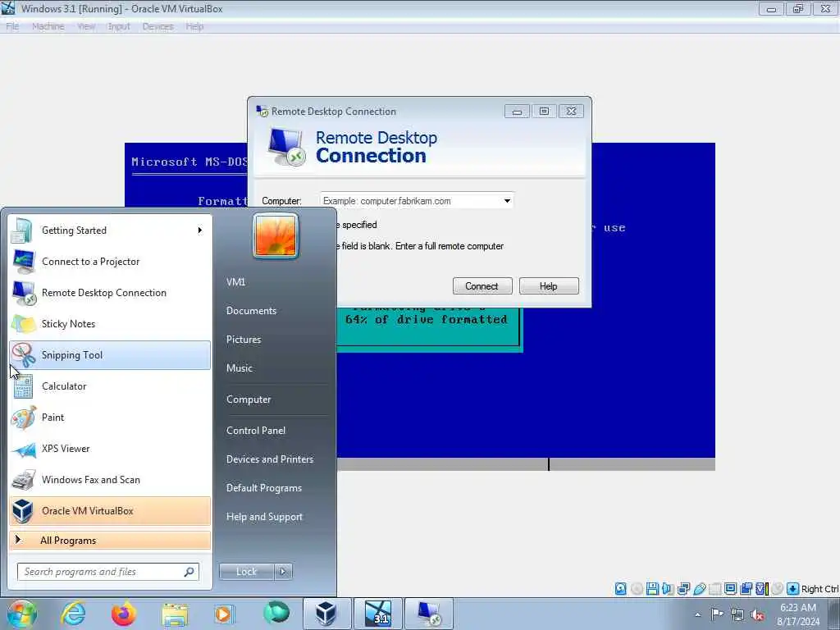Click the VirtualBox hard disk activity icon
This screenshot has width=840, height=630.
point(620,589)
